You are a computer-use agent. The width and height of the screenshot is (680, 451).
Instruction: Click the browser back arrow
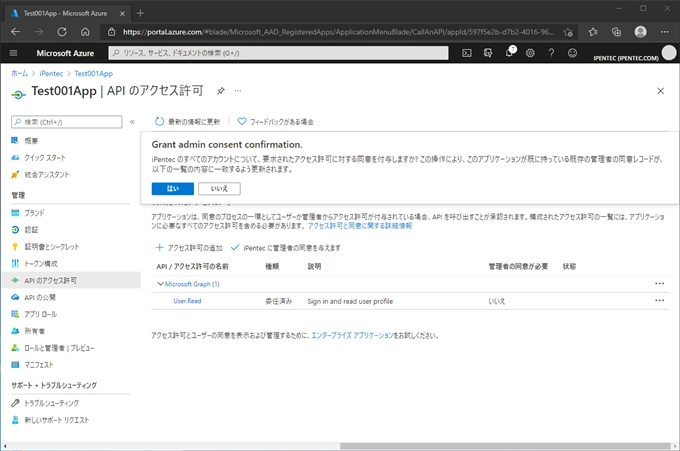15,32
